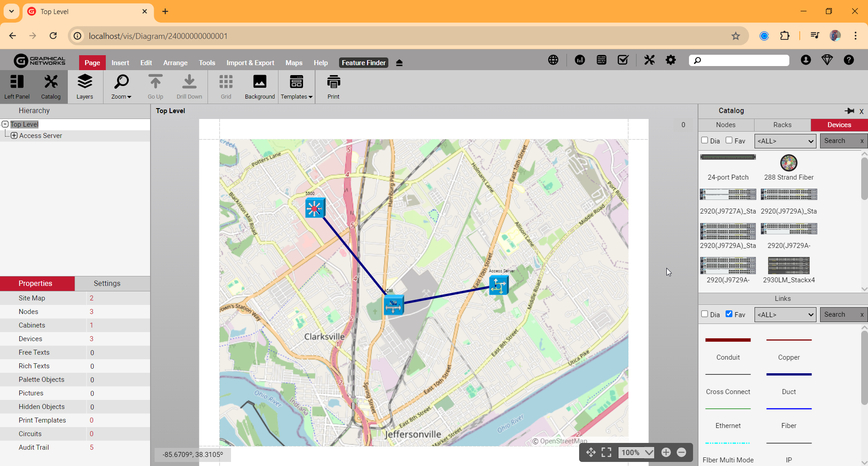Screen dimensions: 868x466
Task: Click the zoom in plus icon
Action: click(x=666, y=452)
